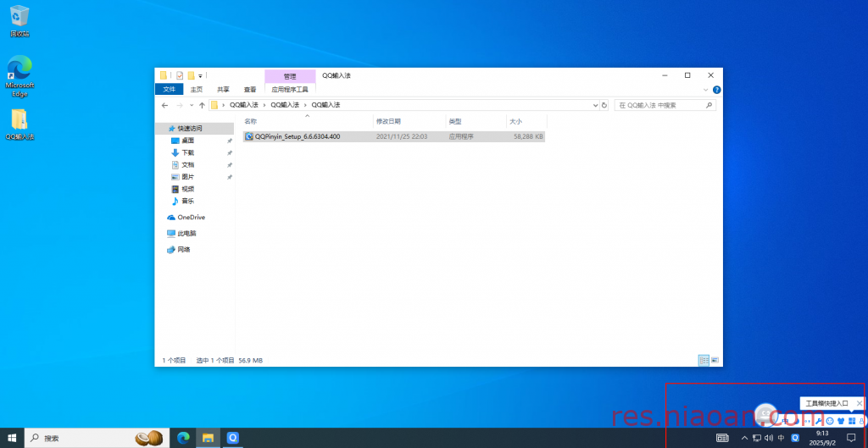Open the customize quick access toolbar dropdown

tap(200, 75)
